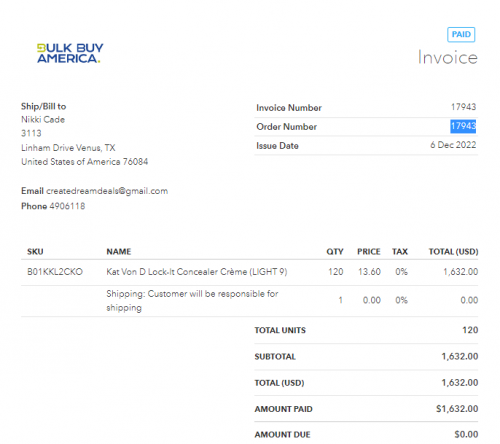Click the SUBTOTAL label
The width and height of the screenshot is (500, 444).
pos(275,357)
